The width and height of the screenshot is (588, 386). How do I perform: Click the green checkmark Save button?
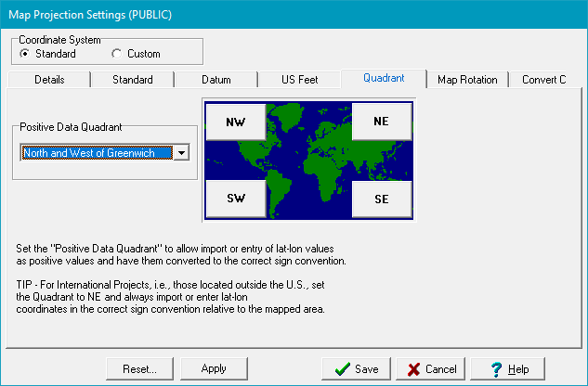(x=356, y=368)
